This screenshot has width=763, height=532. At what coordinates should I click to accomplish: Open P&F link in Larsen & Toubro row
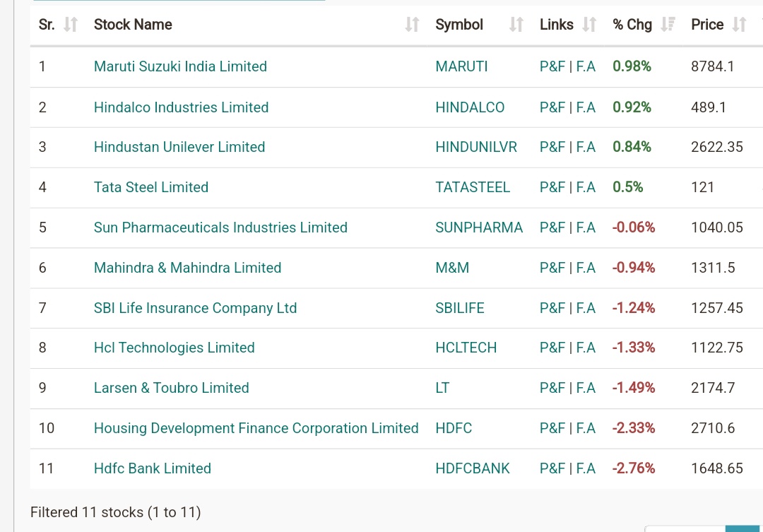[552, 388]
